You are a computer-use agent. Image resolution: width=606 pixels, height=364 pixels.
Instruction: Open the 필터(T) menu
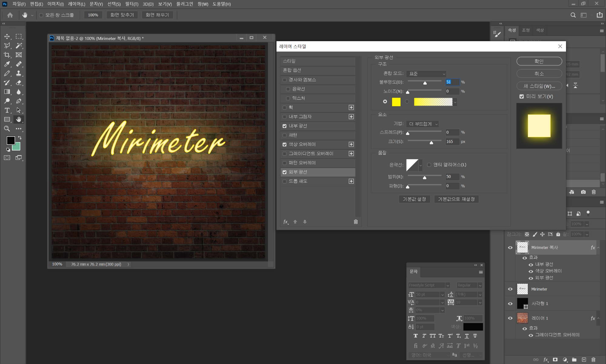click(x=132, y=4)
